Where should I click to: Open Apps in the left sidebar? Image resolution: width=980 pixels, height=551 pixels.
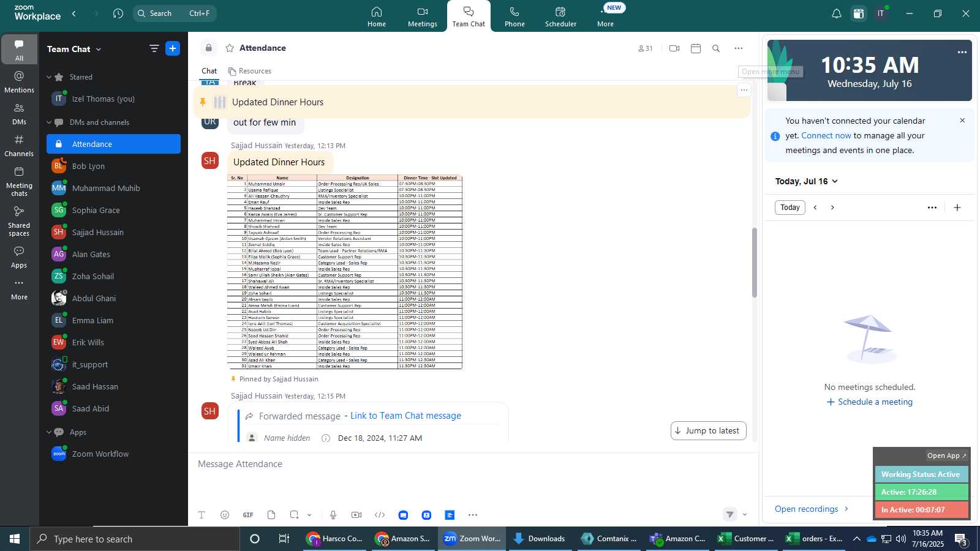19,257
